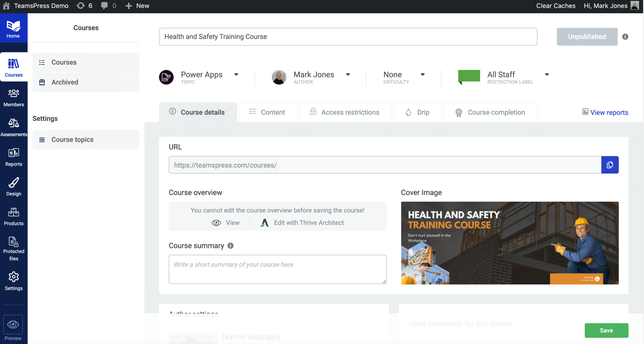The width and height of the screenshot is (644, 344).
Task: Click the Courses sidebar icon
Action: pos(13,66)
